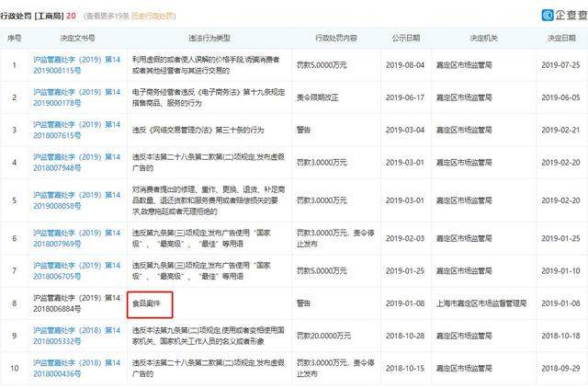This screenshot has width=588, height=388.
Task: Open document link ending 2019008115号
Action: coord(76,65)
